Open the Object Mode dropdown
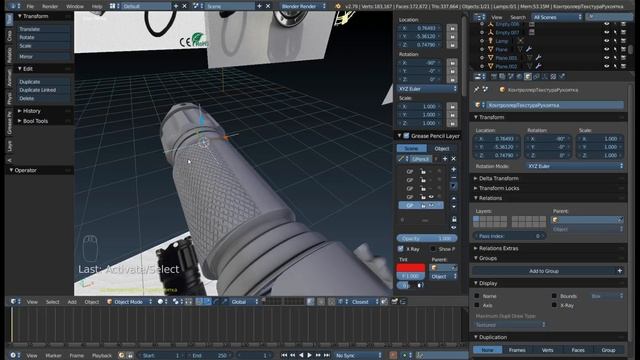640x360 pixels. click(x=130, y=302)
